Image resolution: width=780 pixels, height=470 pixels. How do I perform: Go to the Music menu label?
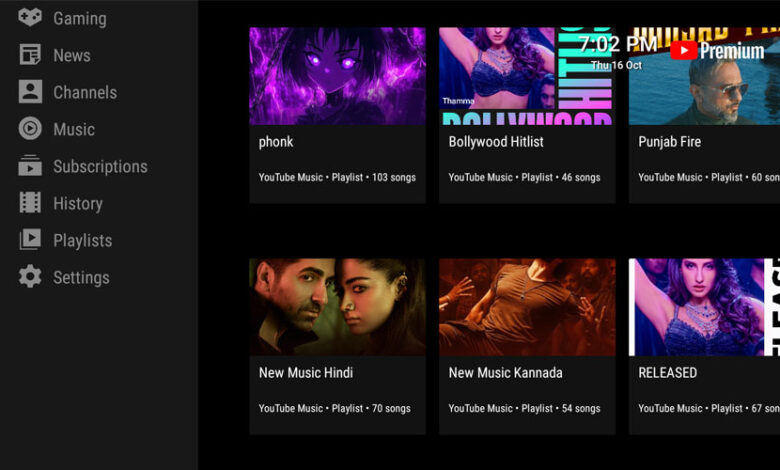pos(74,129)
